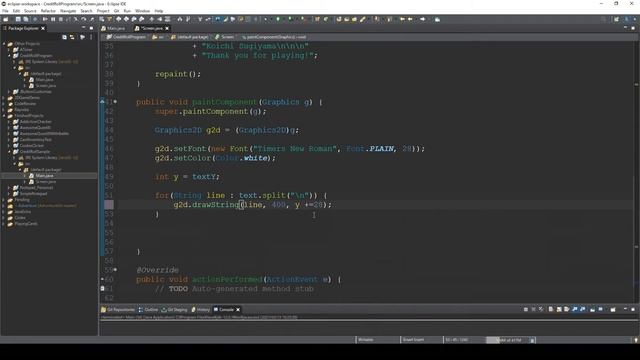Collapse the CreditRollProgram project node
This screenshot has width=640, height=360.
(9, 56)
